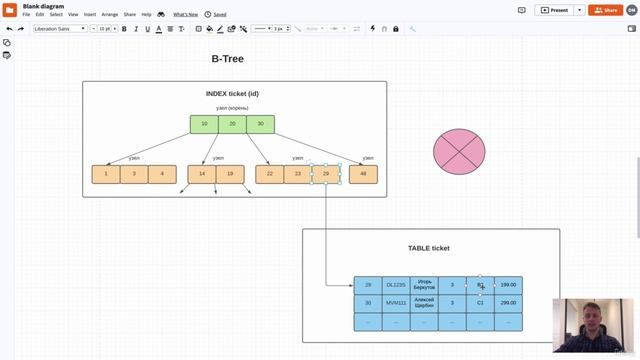The height and width of the screenshot is (360, 640).
Task: Open the comments icon in left sidebar
Action: pos(7,56)
